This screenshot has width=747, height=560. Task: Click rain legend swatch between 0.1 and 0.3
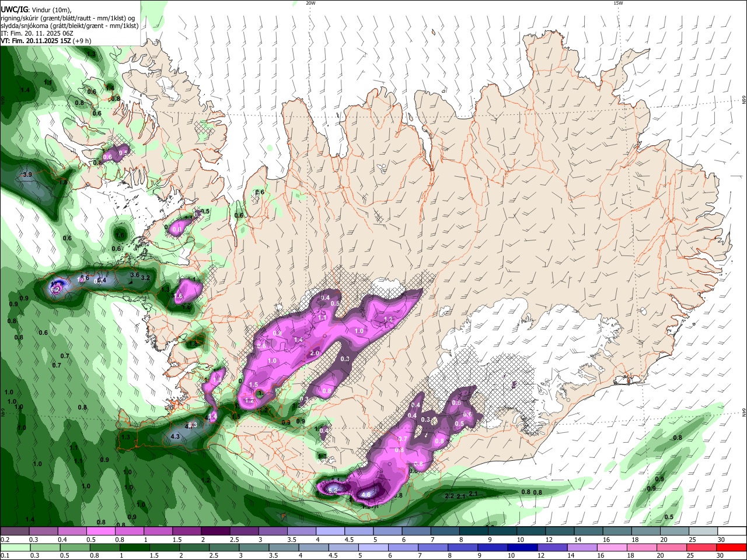click(15, 547)
